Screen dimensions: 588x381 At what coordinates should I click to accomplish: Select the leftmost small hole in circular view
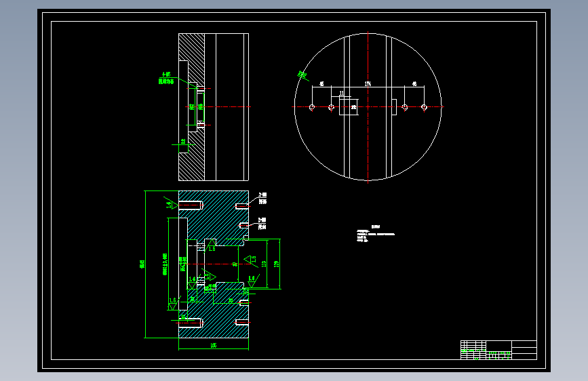click(311, 107)
